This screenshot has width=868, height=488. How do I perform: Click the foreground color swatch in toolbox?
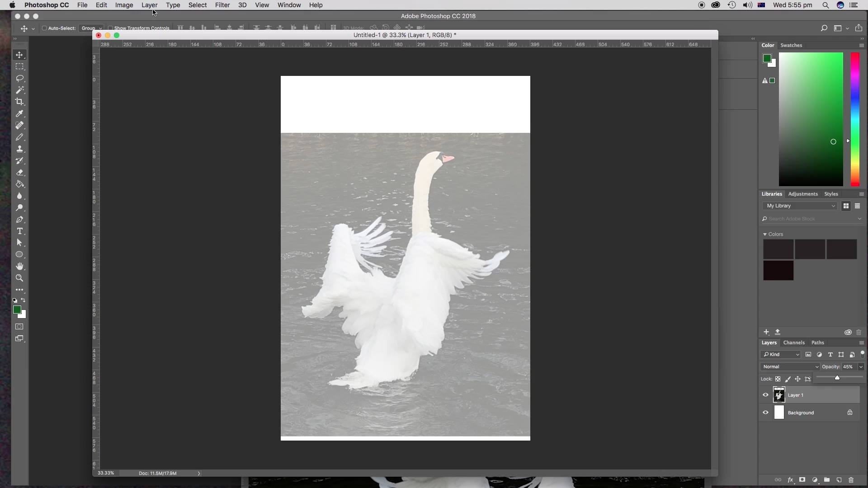point(17,310)
